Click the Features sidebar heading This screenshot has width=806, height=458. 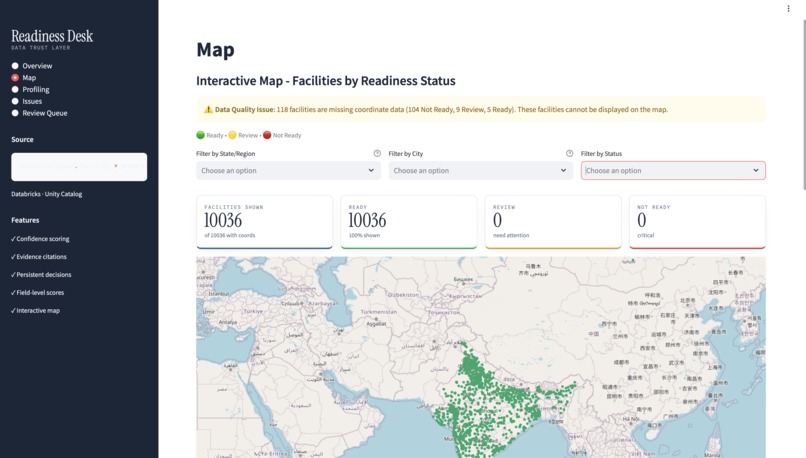pos(25,220)
